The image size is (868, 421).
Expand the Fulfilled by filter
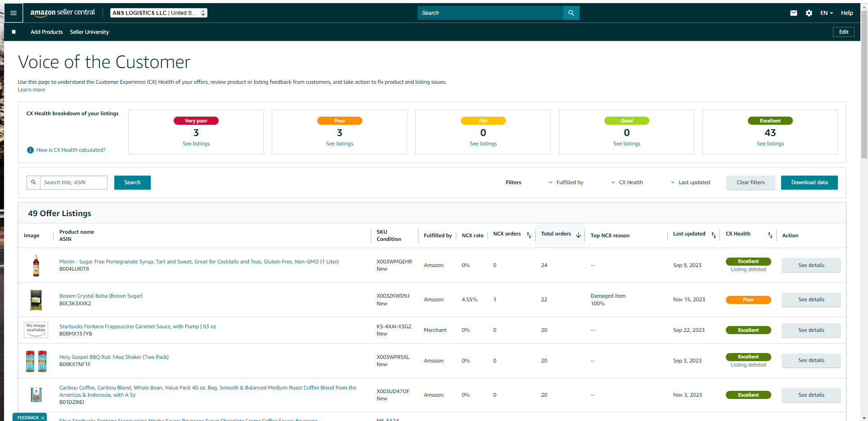[566, 182]
